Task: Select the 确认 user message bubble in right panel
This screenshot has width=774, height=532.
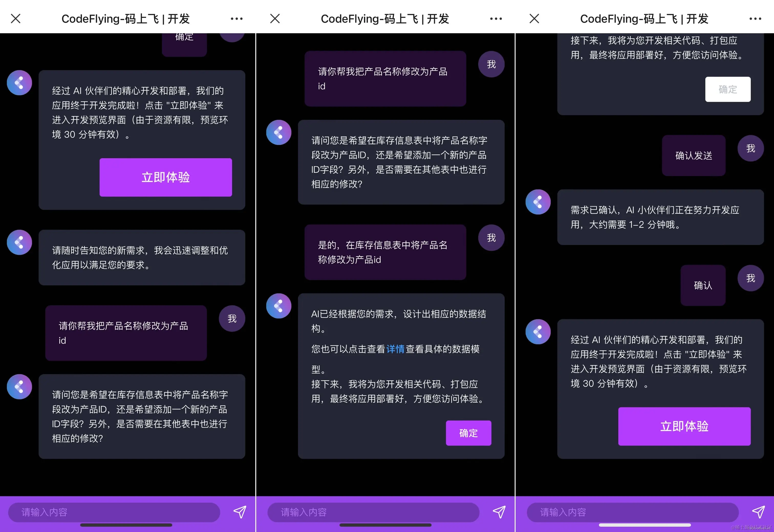Action: point(703,285)
